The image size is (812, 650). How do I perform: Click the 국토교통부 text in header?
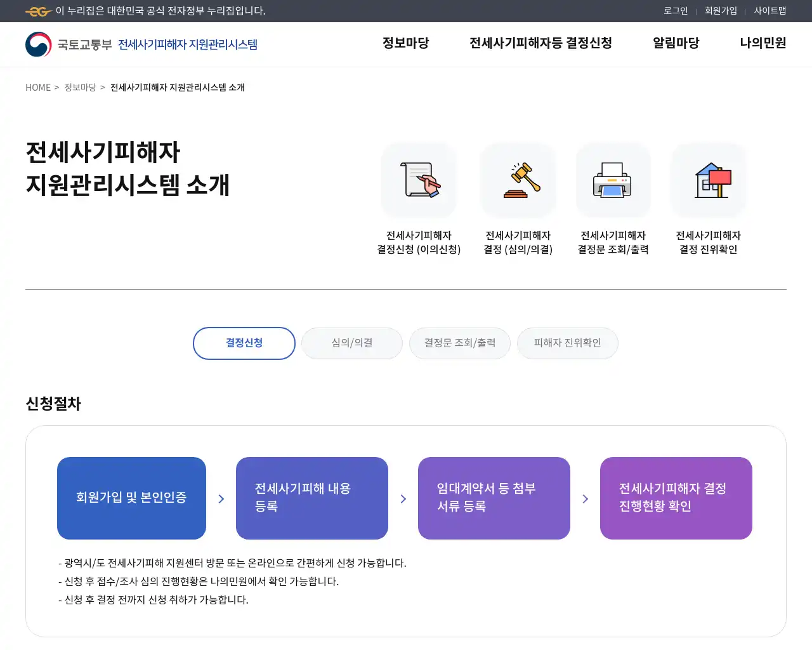point(84,44)
